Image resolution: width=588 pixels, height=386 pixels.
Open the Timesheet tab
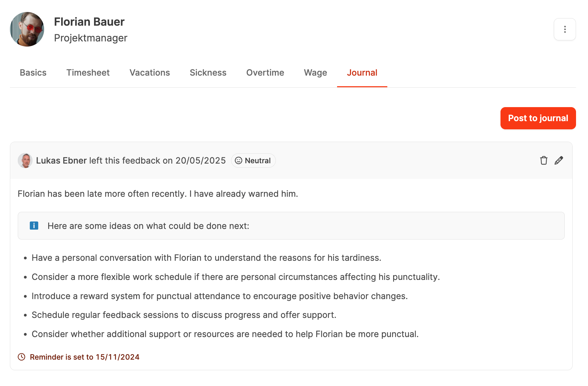(x=88, y=73)
